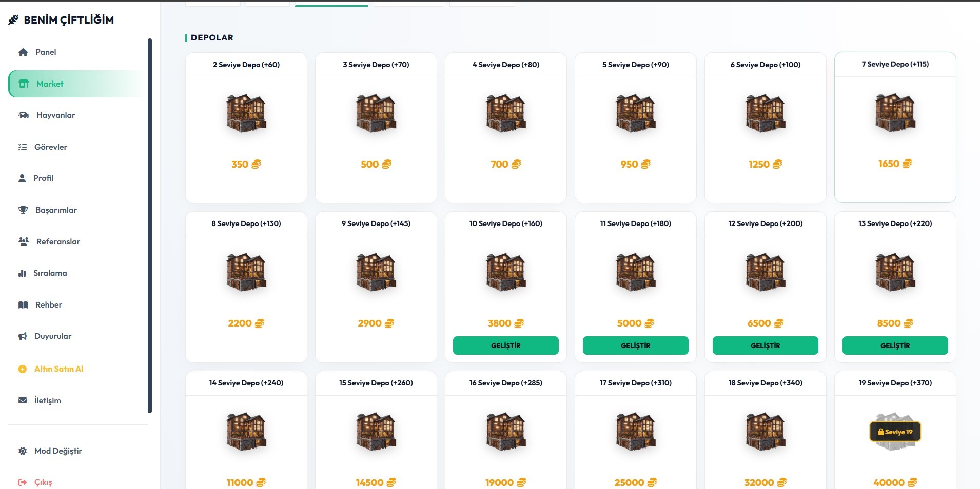The width and height of the screenshot is (980, 489).
Task: Click the locked Seviye 19 badge
Action: click(895, 432)
